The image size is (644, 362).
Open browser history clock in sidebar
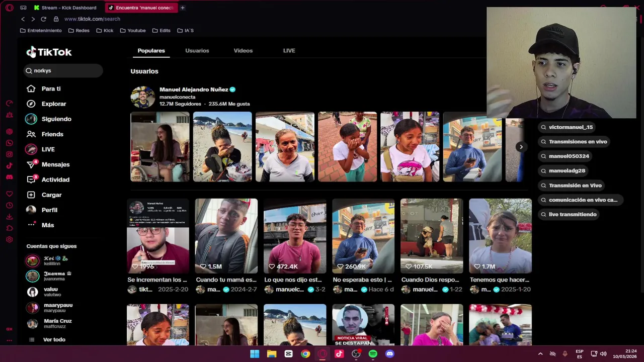coord(9,206)
